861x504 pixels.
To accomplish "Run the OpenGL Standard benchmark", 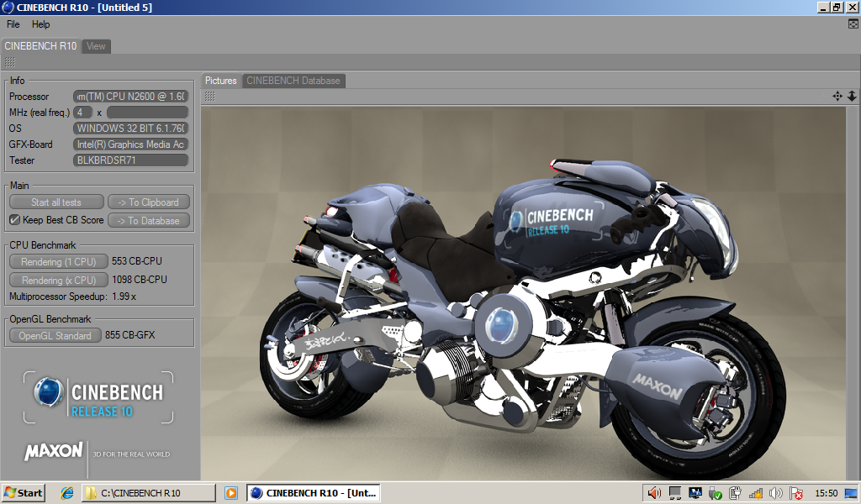I will click(55, 335).
